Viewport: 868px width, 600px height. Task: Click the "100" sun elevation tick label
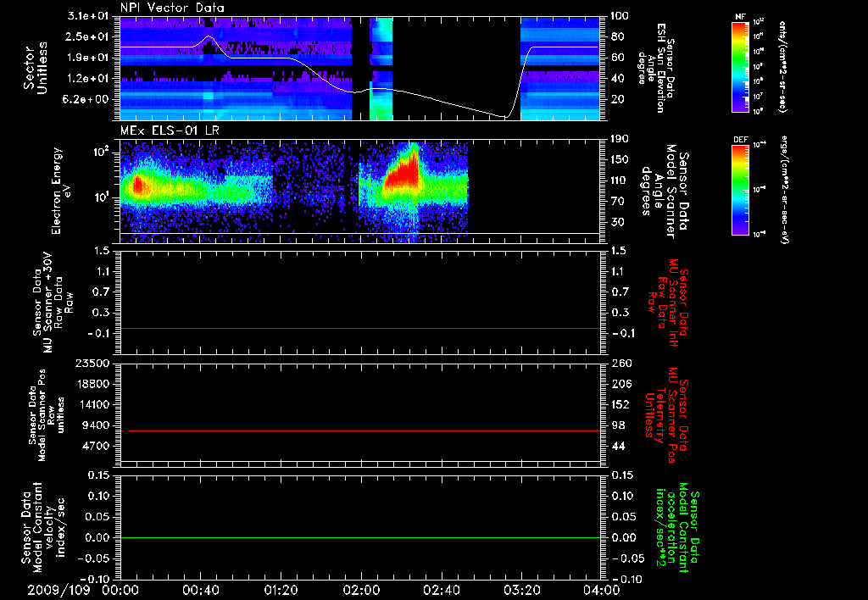click(x=621, y=16)
